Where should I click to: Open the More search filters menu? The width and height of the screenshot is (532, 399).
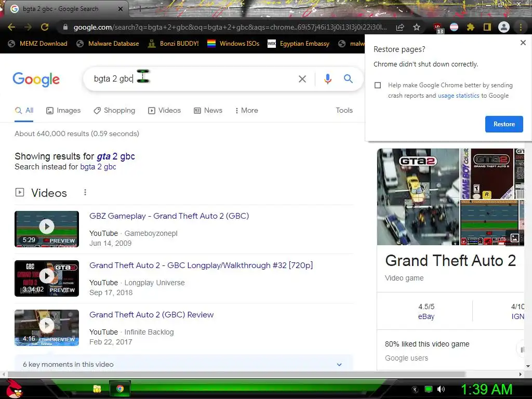click(x=247, y=110)
